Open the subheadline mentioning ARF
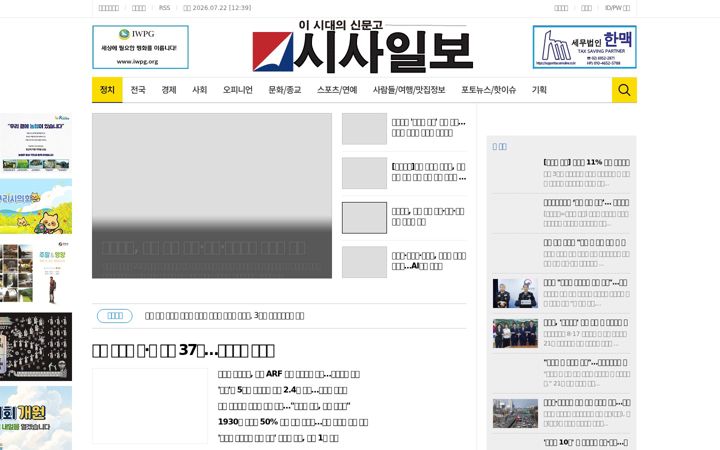The height and width of the screenshot is (450, 720). coord(289,374)
